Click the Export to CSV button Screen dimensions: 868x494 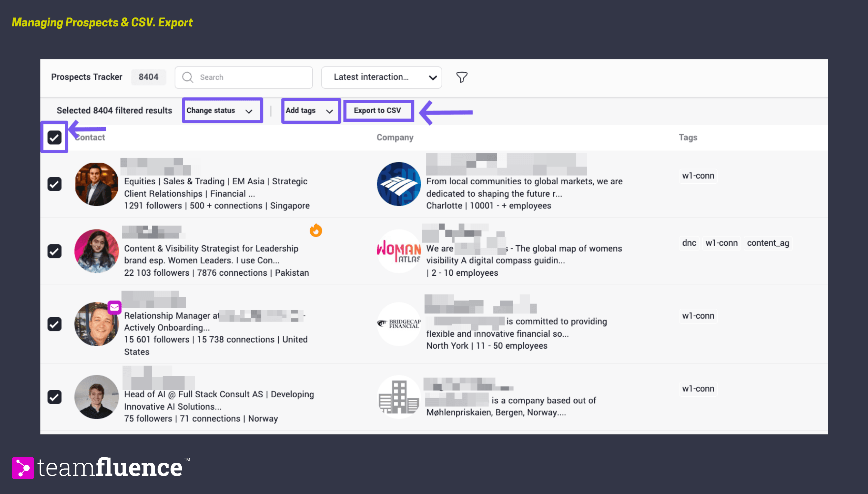click(x=378, y=110)
